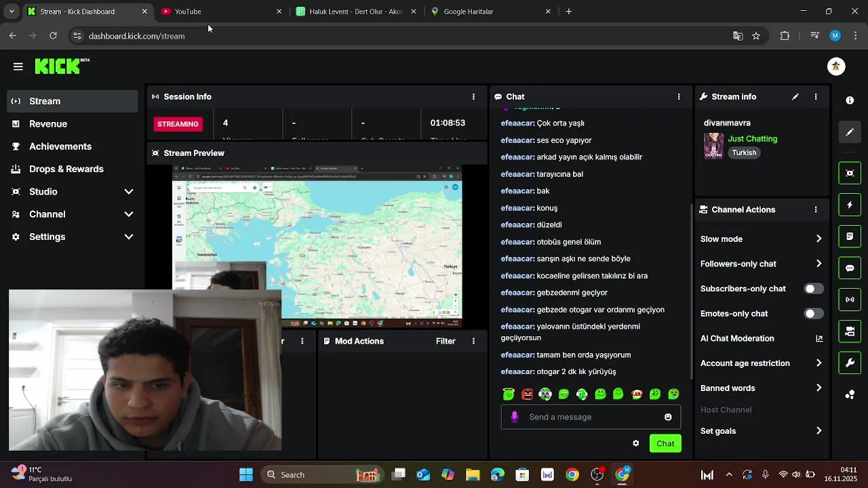Click the three-dots cluster icon at sidebar bottom
This screenshot has height=488, width=868.
[850, 394]
